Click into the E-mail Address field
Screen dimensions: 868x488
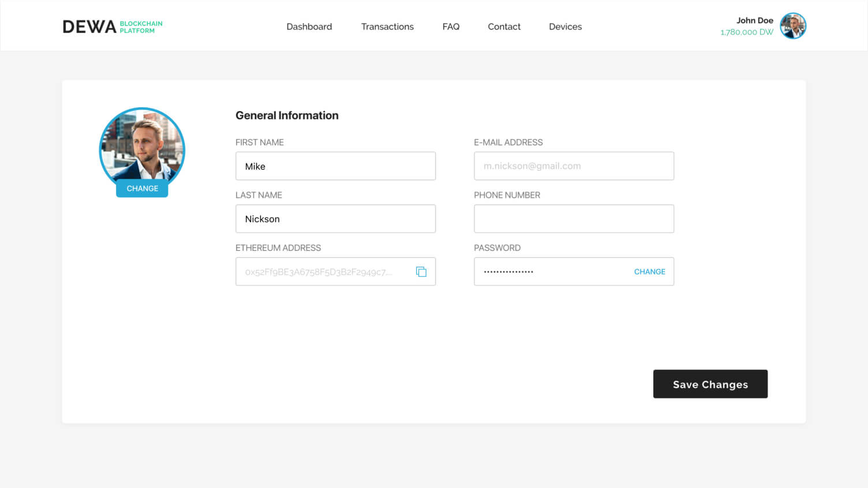coord(574,166)
